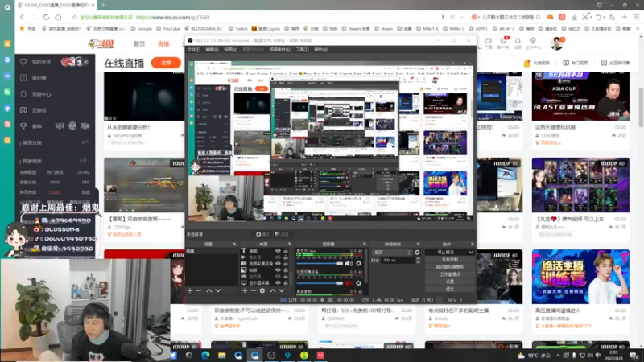Open the browser downloads icon
Viewport: 644px width, 362px height.
(x=574, y=17)
